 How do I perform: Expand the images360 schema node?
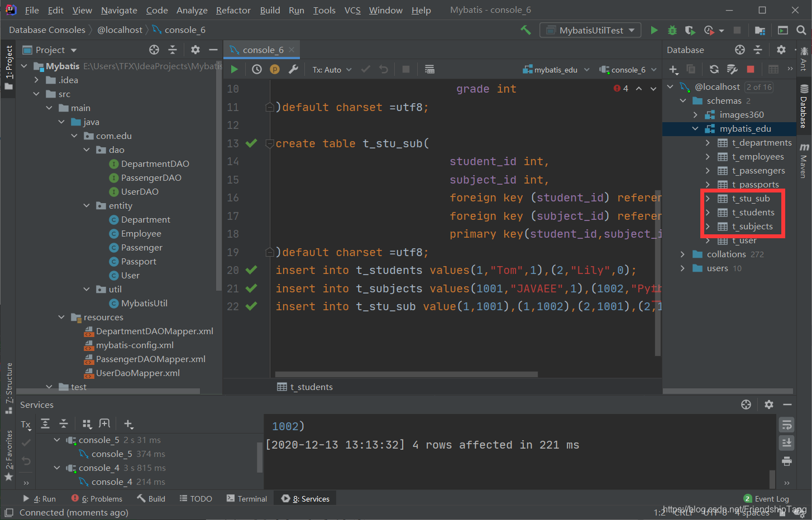(x=695, y=115)
